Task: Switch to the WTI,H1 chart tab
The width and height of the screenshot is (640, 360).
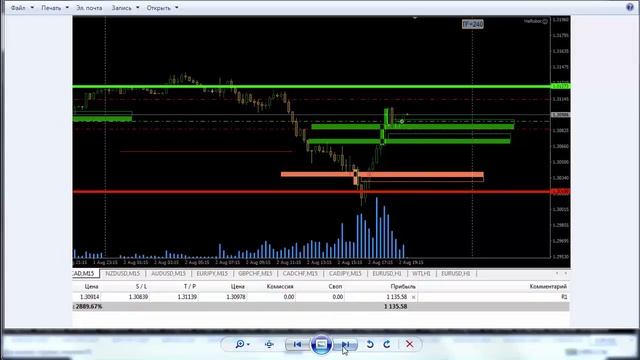Action: click(x=421, y=273)
